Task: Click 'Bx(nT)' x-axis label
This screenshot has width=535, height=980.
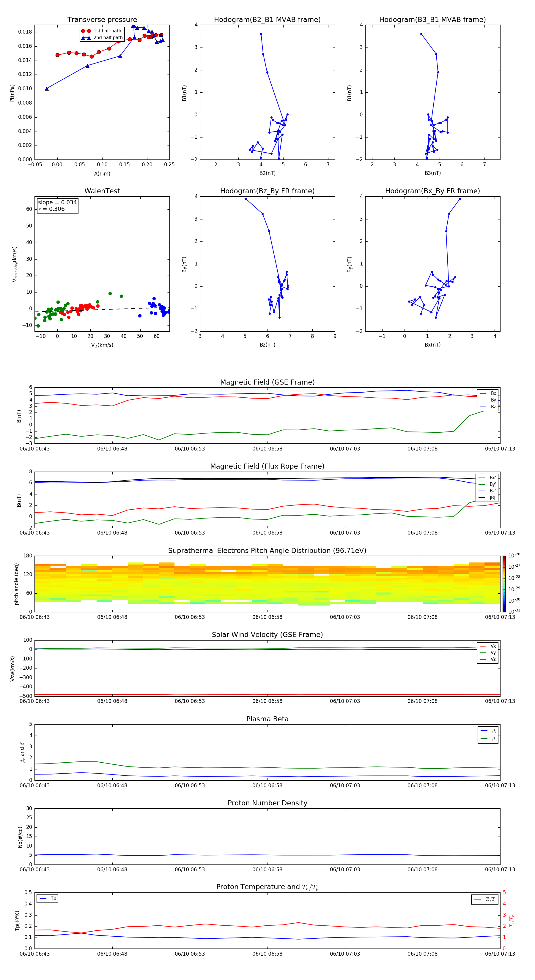Action: click(432, 345)
